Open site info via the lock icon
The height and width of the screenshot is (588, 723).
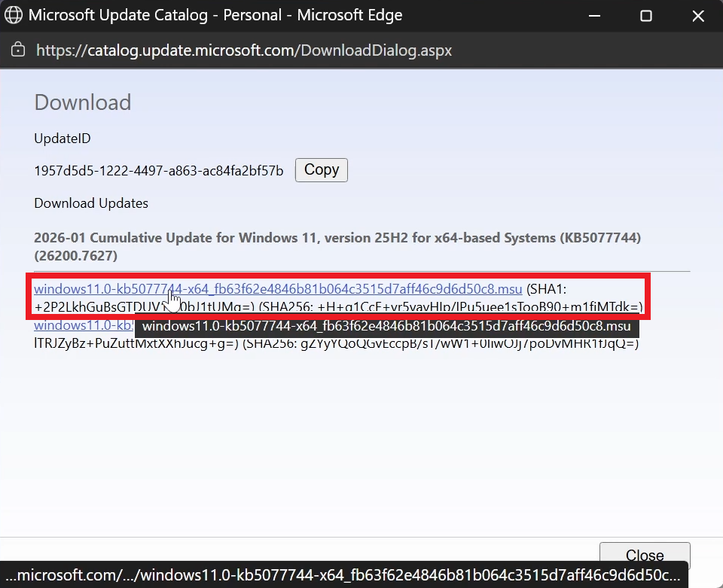[18, 50]
